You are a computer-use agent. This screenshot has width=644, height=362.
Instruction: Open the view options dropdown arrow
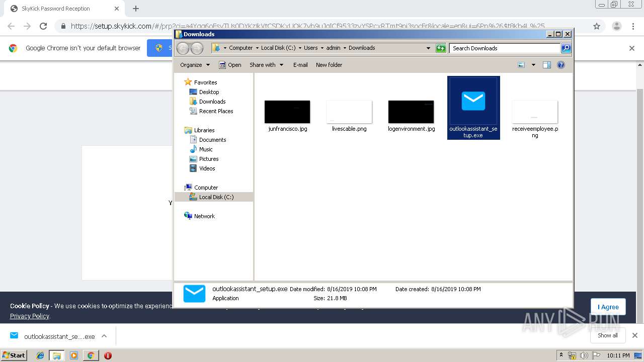pyautogui.click(x=533, y=65)
